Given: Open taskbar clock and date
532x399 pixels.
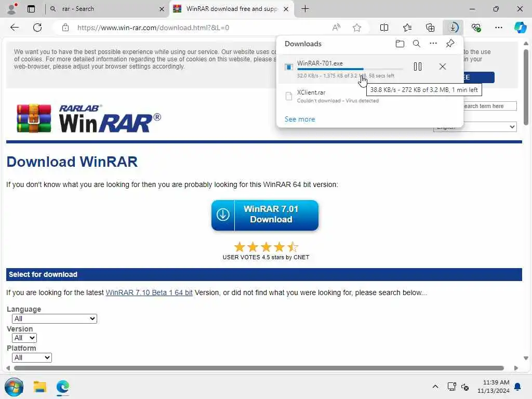Looking at the screenshot, I should (494, 387).
